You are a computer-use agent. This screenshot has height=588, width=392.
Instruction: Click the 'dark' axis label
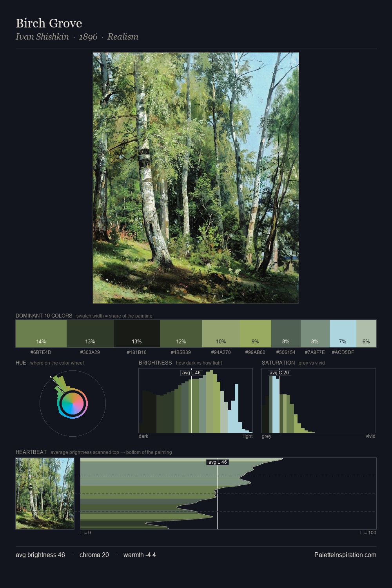143,436
